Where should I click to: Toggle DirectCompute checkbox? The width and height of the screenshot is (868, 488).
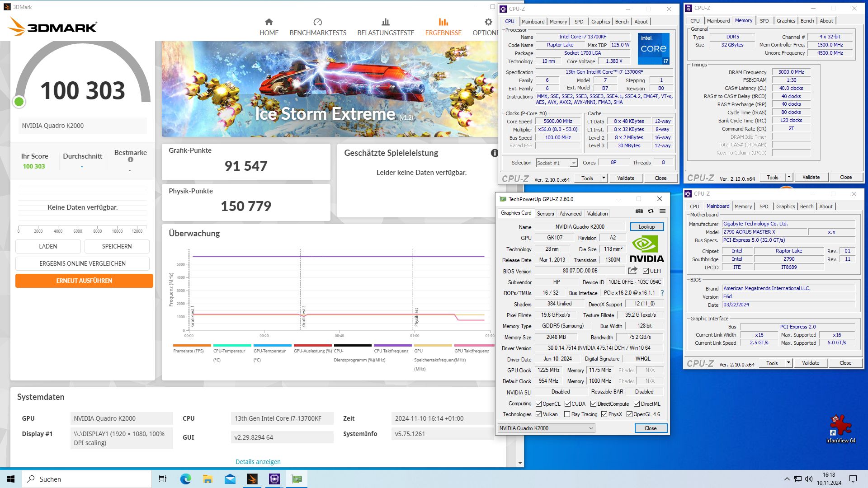(x=593, y=404)
